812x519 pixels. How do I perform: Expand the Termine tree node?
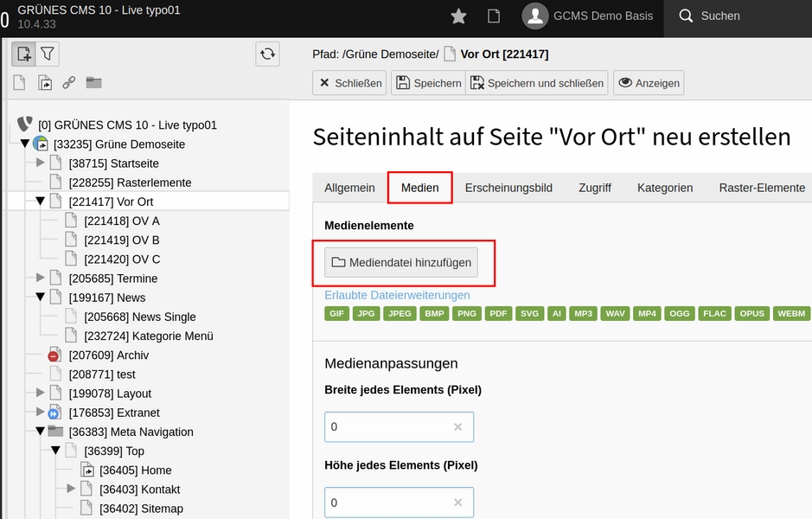click(x=40, y=279)
